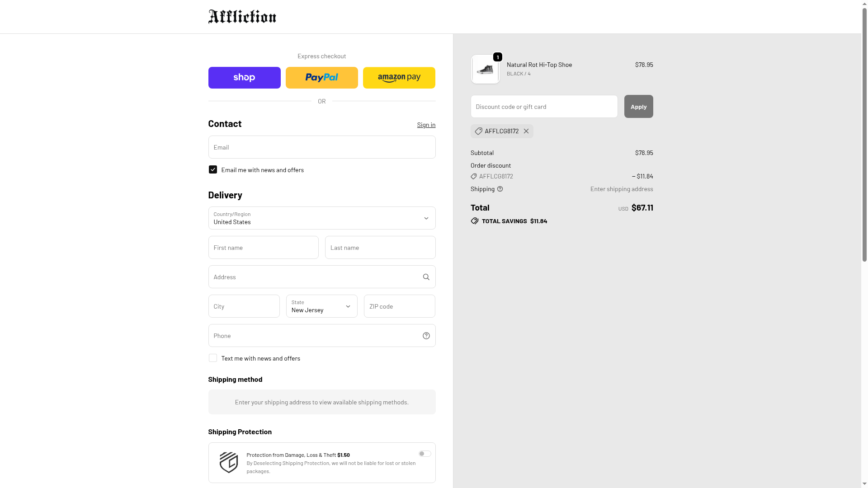The height and width of the screenshot is (488, 868).
Task: Remove the AFFLCG8172 discount code
Action: tap(526, 131)
